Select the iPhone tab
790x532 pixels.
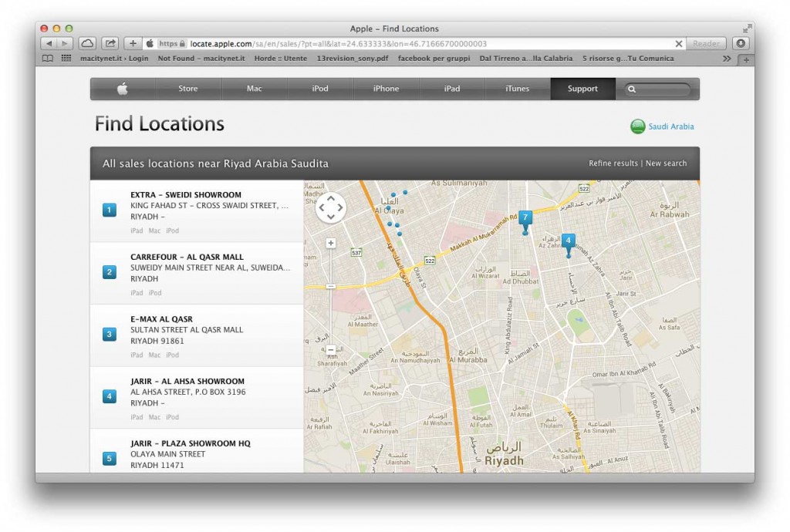385,88
